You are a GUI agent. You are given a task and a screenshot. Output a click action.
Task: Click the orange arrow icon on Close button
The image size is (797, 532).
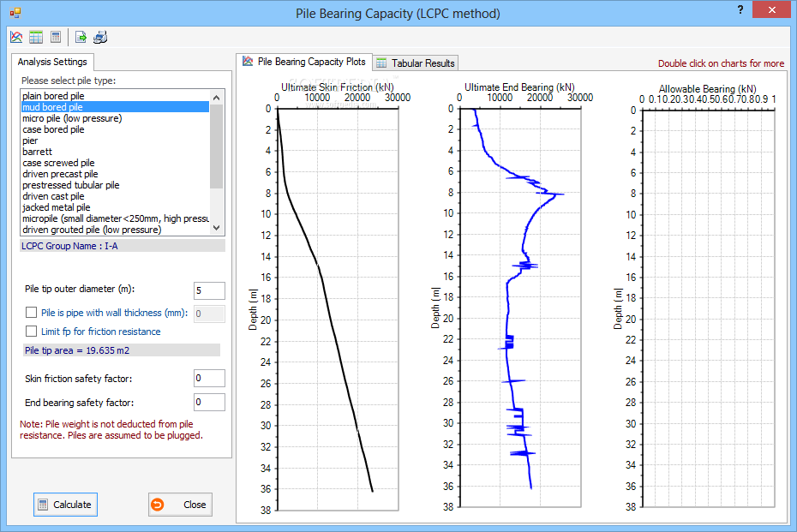click(x=158, y=505)
